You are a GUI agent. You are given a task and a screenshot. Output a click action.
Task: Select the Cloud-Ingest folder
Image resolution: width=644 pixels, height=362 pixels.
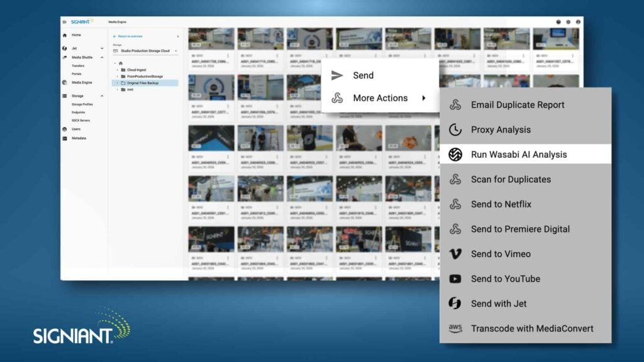(136, 70)
